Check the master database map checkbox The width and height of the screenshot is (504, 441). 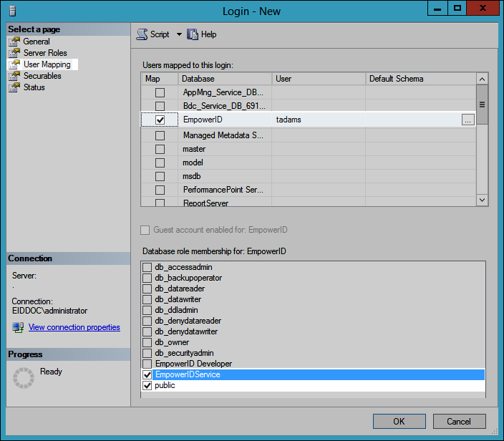pos(160,150)
